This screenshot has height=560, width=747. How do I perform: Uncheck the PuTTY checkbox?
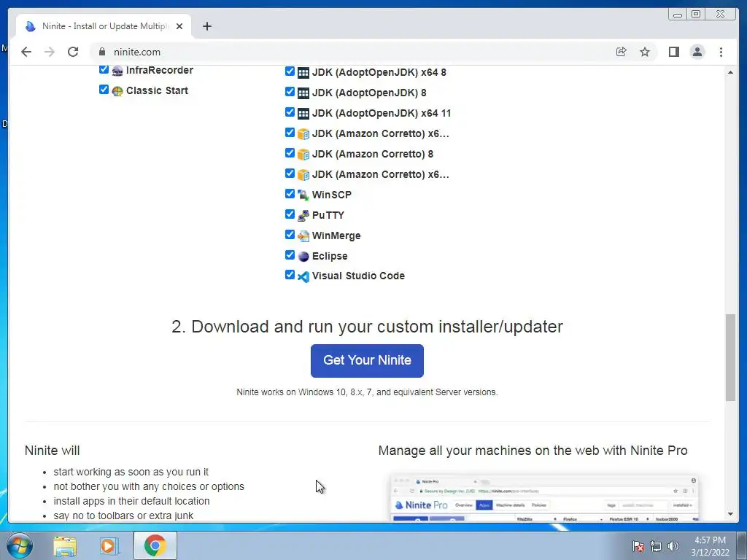(x=290, y=214)
